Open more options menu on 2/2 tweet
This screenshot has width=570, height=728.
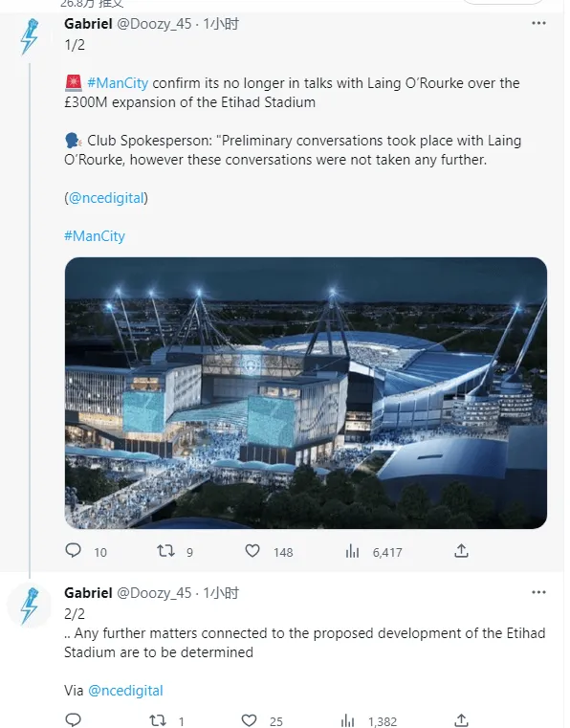coord(538,592)
